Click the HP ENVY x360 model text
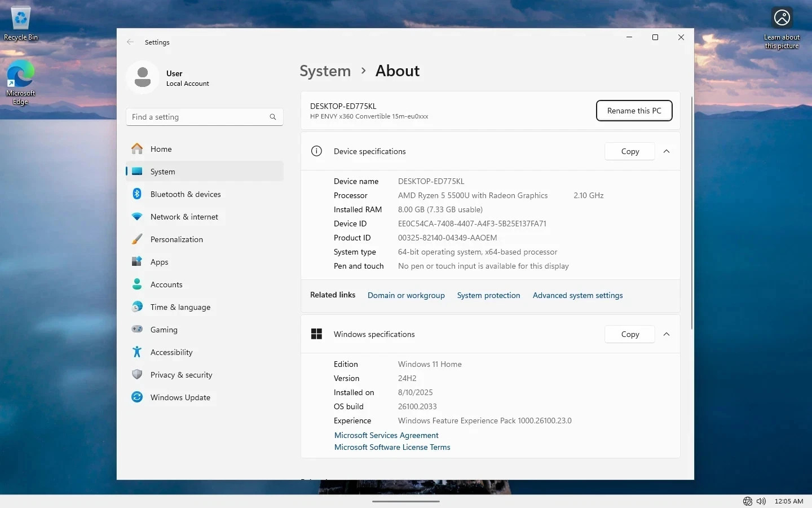 pos(369,116)
